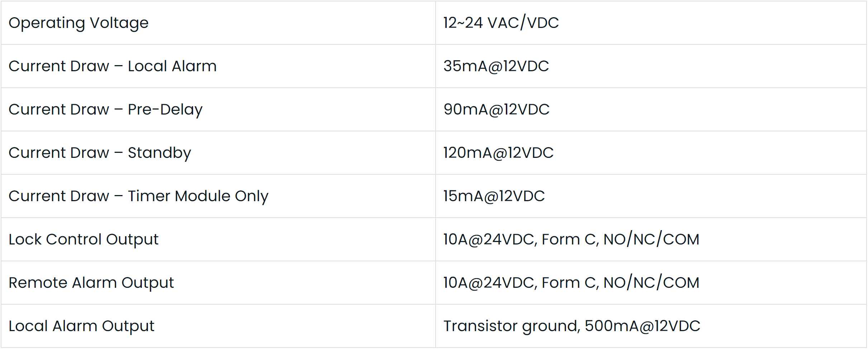Image resolution: width=868 pixels, height=349 pixels.
Task: Click the Lock Control Output label
Action: coord(83,239)
